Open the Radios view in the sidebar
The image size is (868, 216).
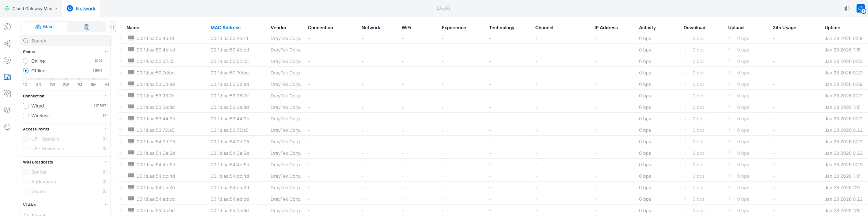click(x=7, y=110)
